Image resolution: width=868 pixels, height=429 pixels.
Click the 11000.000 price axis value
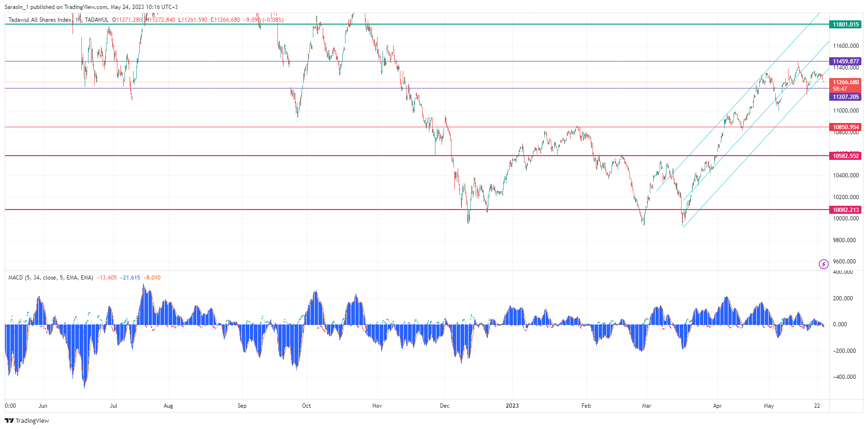pos(846,111)
